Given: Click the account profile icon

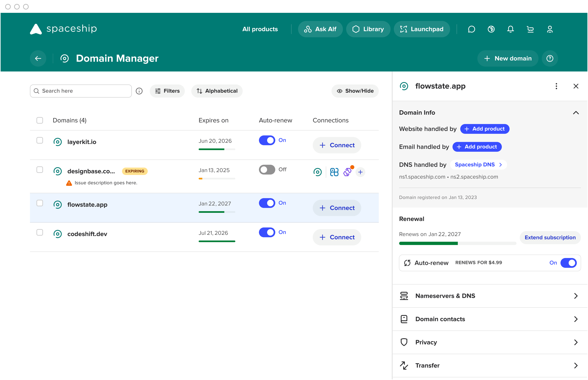Looking at the screenshot, I should click(550, 29).
